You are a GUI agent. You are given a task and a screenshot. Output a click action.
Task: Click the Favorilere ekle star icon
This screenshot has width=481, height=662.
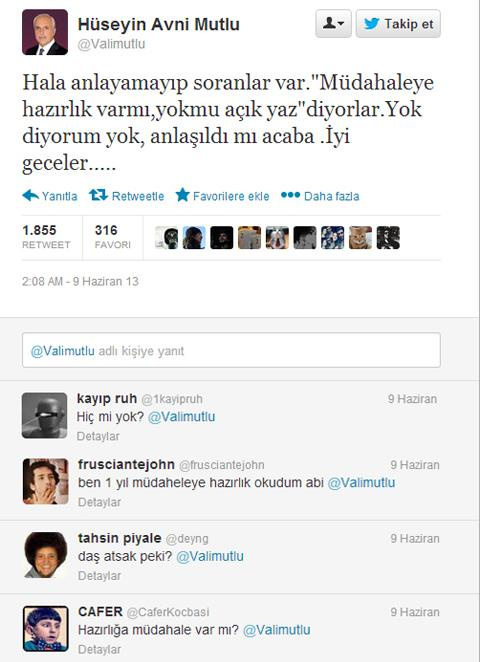(182, 195)
